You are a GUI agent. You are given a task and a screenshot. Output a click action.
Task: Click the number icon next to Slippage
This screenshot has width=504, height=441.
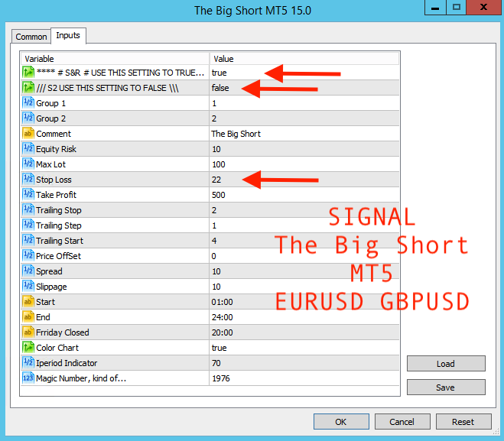[x=28, y=286]
